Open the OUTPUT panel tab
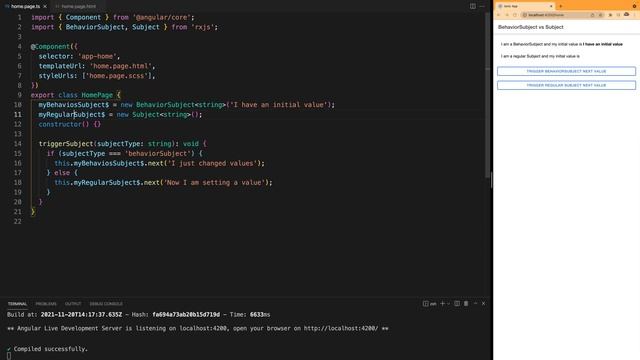Viewport: 640px width, 360px height. (x=73, y=304)
